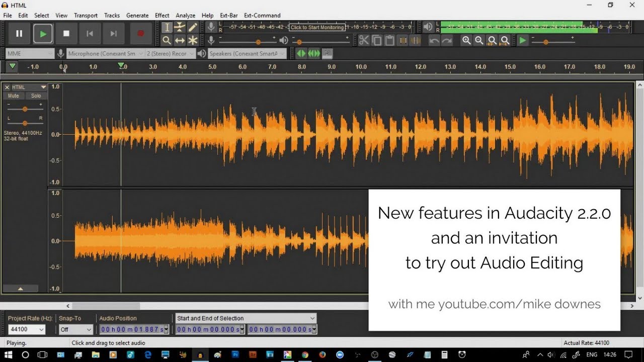Click the green Play button

43,34
